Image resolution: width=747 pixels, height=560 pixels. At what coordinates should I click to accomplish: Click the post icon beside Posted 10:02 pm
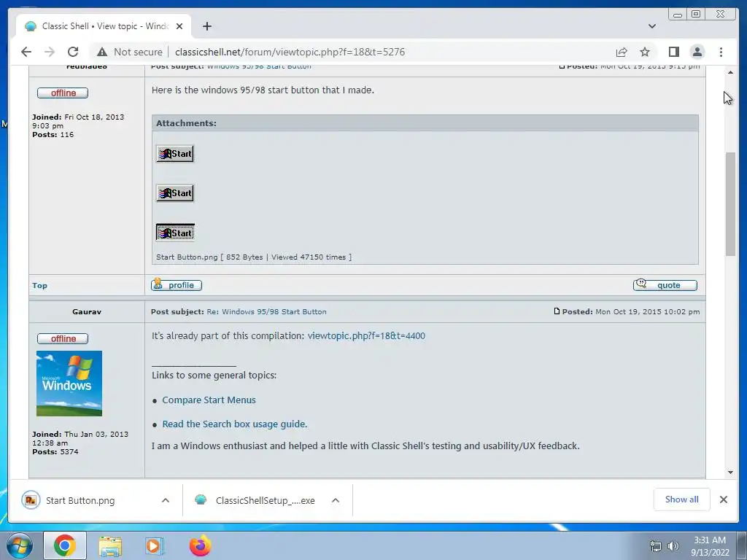tap(557, 311)
